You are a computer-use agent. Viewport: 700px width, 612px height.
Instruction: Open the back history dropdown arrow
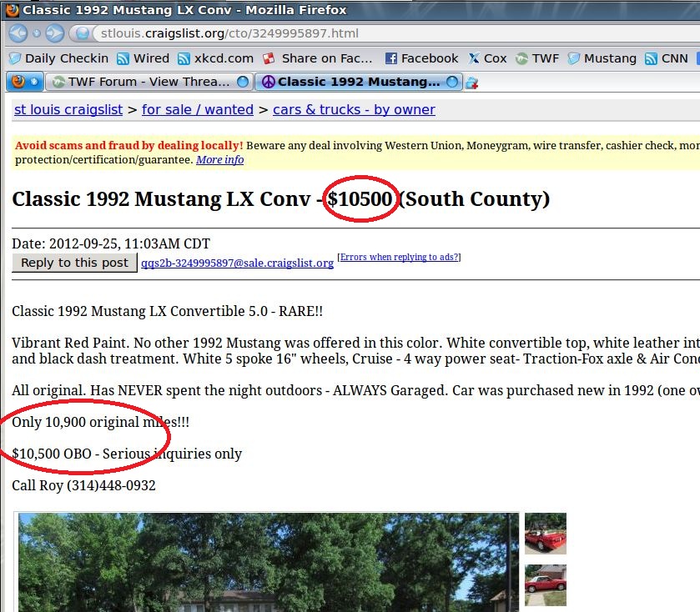[36, 34]
